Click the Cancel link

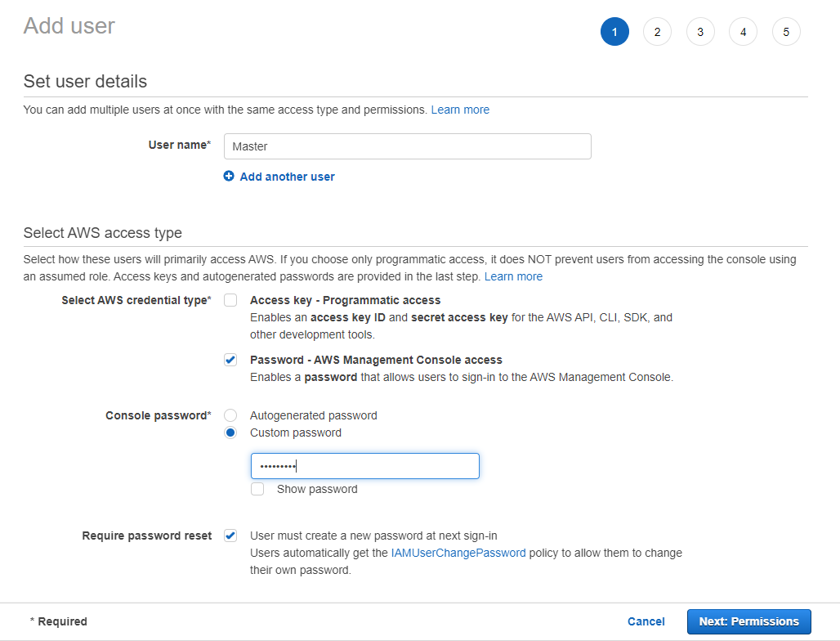click(x=646, y=621)
